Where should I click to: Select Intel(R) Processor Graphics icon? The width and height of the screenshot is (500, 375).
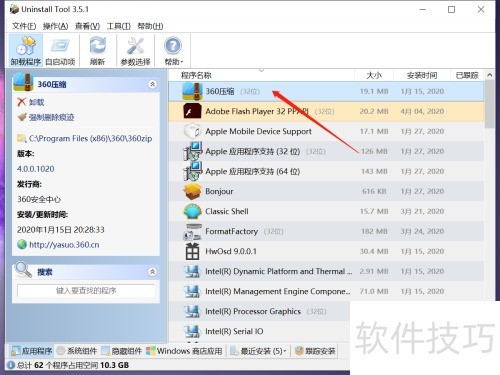tap(192, 311)
